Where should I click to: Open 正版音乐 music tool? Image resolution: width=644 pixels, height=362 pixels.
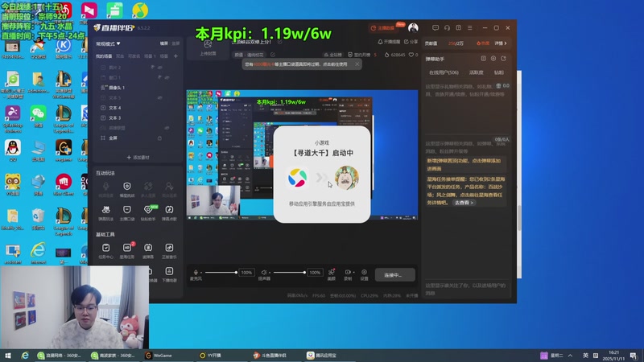click(169, 248)
